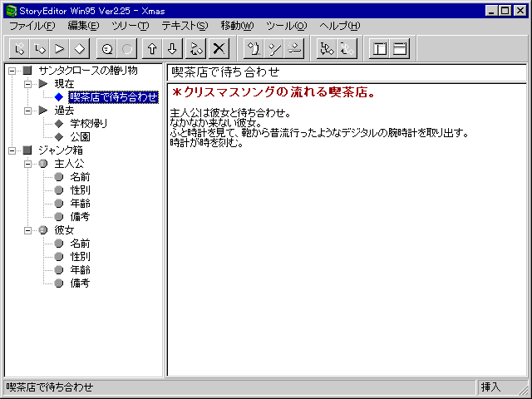
Task: Collapse the 過去 tree branch
Action: [x=27, y=111]
